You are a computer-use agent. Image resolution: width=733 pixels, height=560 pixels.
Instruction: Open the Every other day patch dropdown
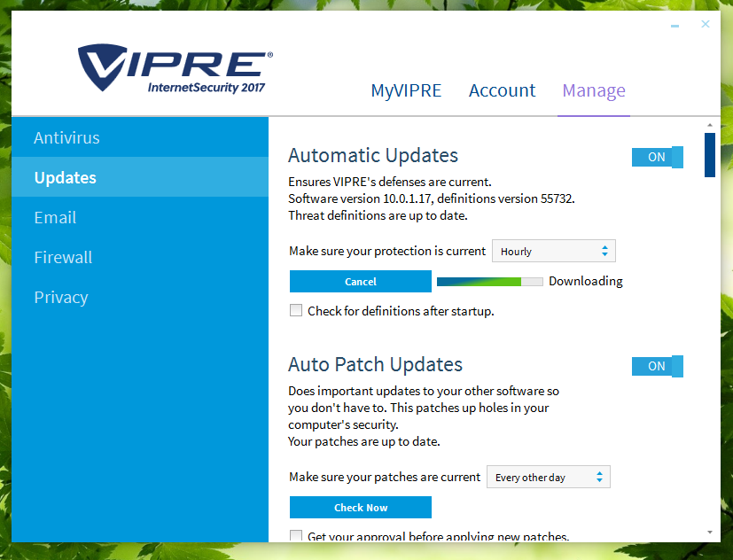click(x=549, y=478)
